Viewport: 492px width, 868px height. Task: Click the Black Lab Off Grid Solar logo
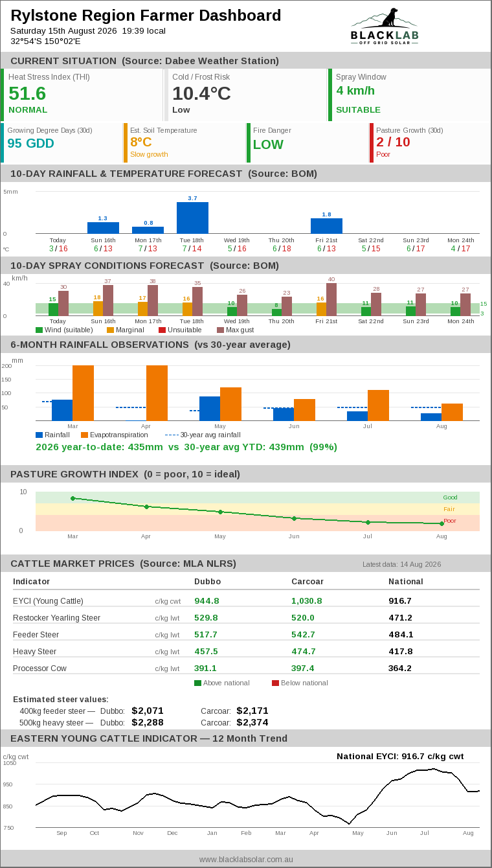click(385, 26)
